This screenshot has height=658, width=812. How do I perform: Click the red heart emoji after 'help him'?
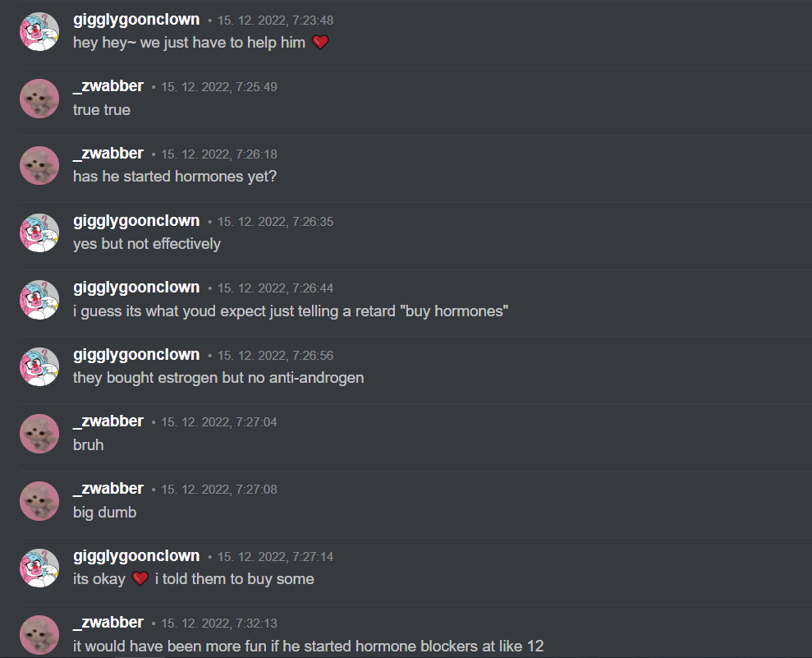coord(320,42)
